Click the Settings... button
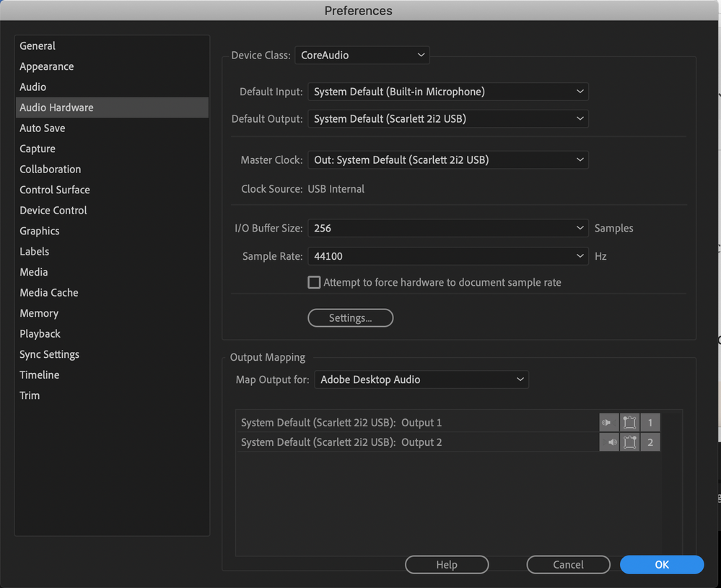 click(350, 317)
